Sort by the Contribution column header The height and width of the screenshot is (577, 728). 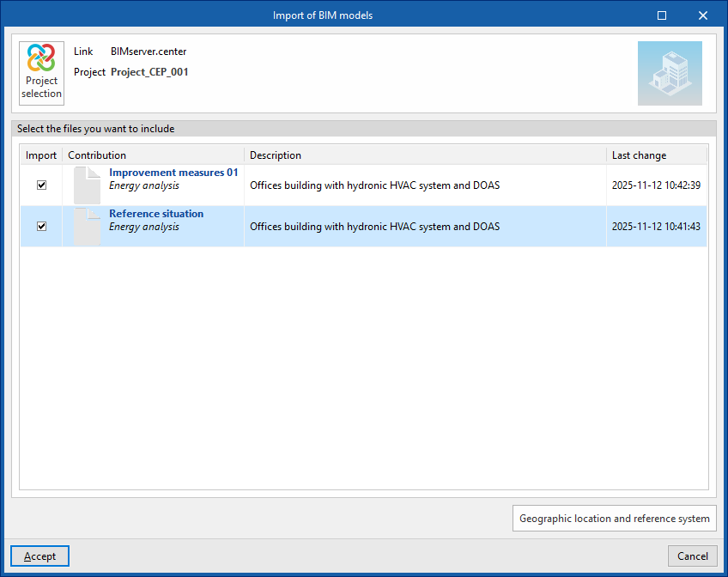click(x=153, y=155)
